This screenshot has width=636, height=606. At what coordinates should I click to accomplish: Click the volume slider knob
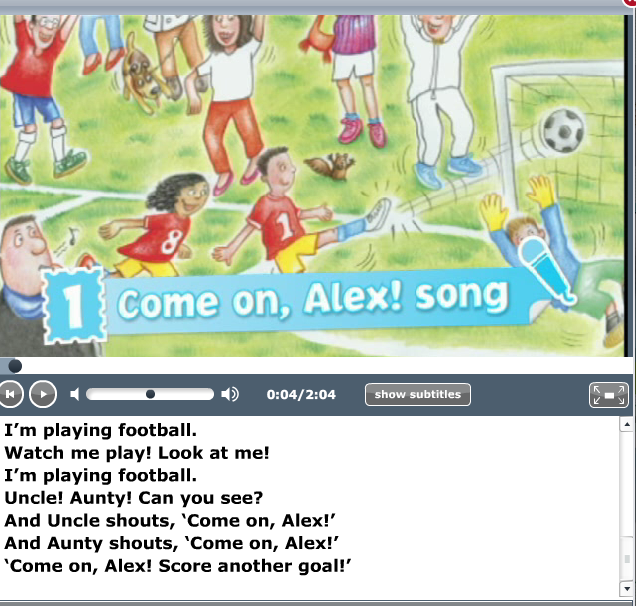(150, 394)
